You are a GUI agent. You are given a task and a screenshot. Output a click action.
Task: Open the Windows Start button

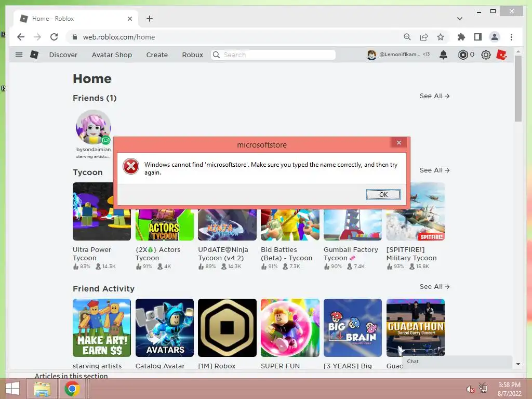pyautogui.click(x=12, y=389)
